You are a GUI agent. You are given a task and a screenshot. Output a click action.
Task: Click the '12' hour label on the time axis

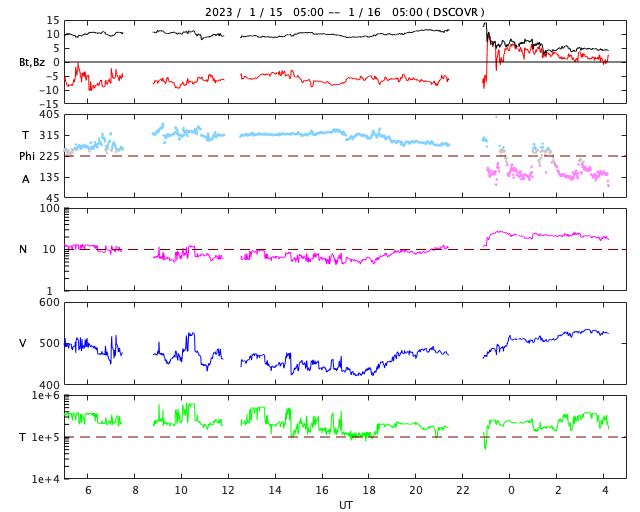[x=228, y=490]
